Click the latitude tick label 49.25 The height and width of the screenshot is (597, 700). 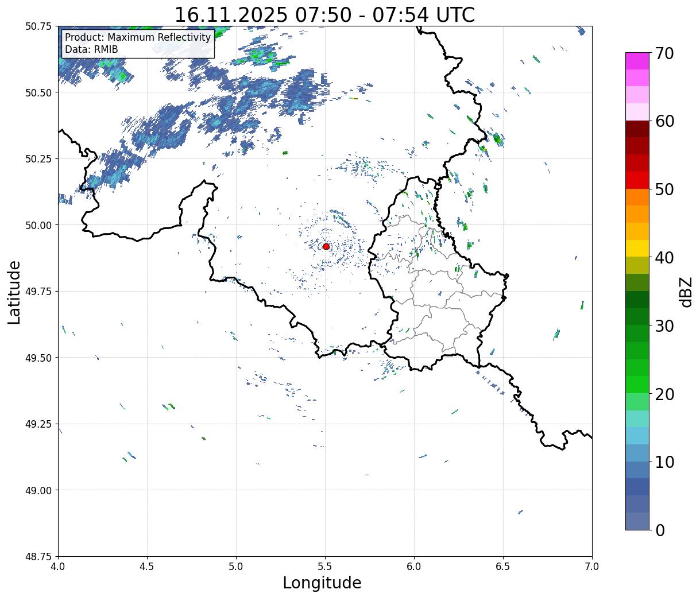pos(38,424)
